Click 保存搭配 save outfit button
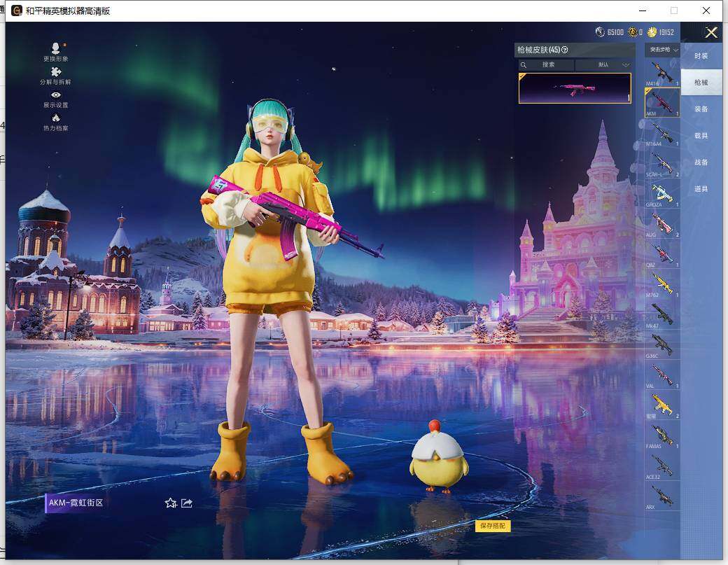 pyautogui.click(x=493, y=526)
